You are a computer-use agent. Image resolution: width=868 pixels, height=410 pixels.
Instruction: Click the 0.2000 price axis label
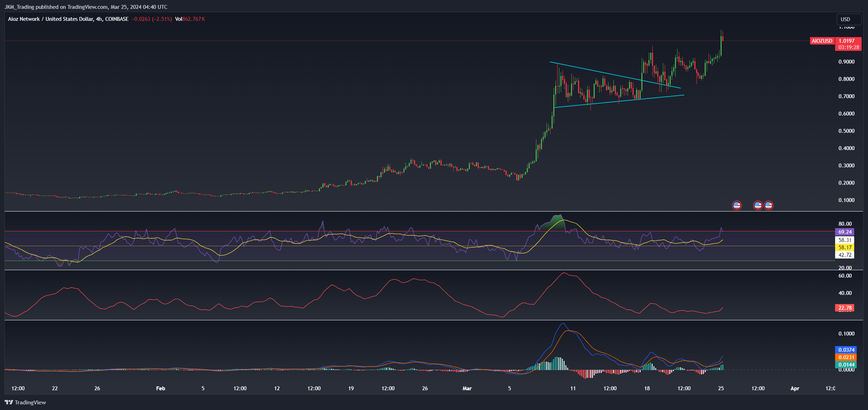coord(846,183)
